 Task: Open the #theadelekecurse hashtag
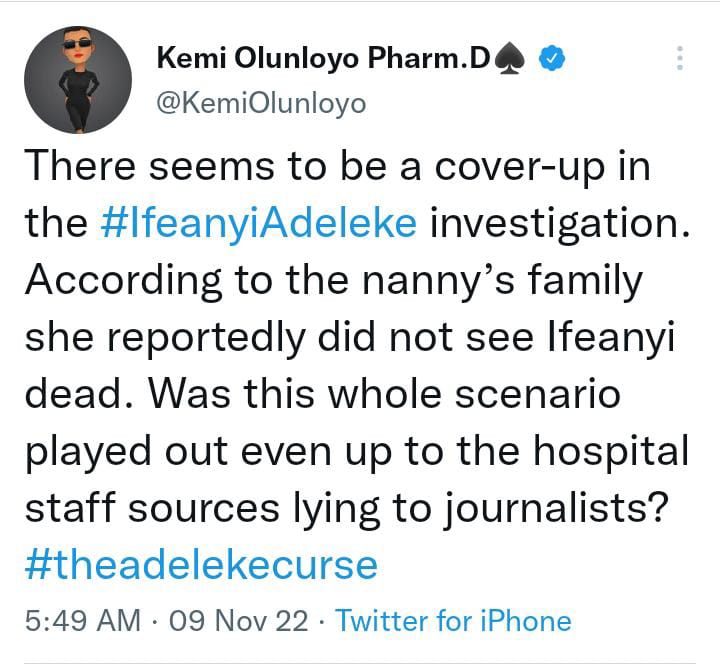tap(203, 565)
